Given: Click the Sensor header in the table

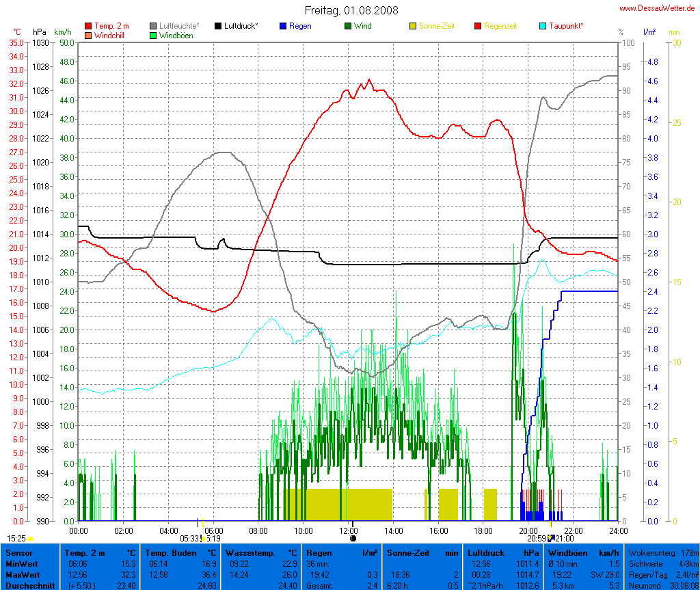Looking at the screenshot, I should tap(18, 552).
